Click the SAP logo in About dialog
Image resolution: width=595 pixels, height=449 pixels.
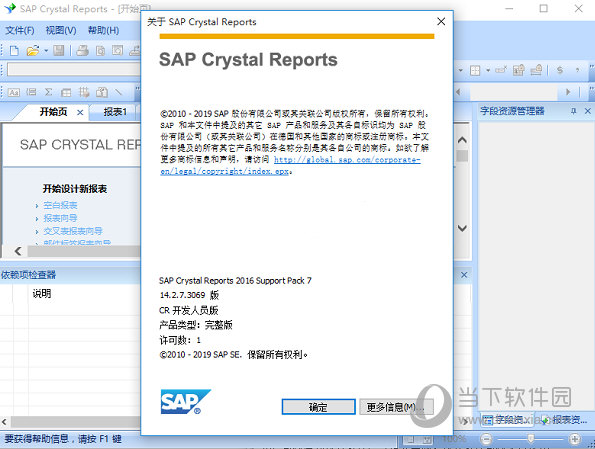[x=186, y=402]
